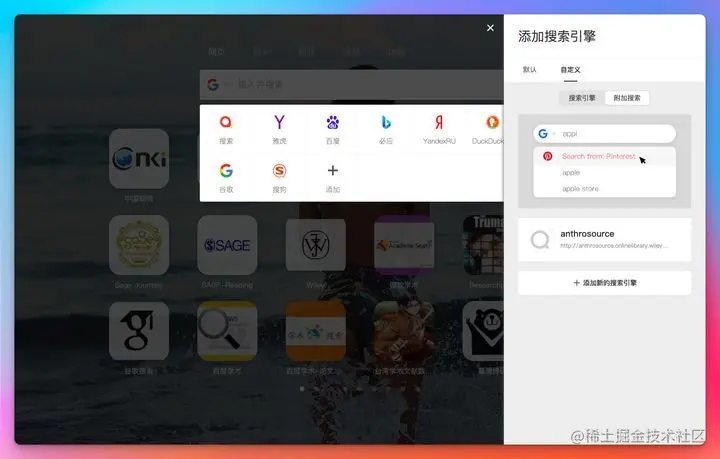Screen dimensions: 720x459
Task: Open the Wiley shortcut tile
Action: click(x=315, y=245)
